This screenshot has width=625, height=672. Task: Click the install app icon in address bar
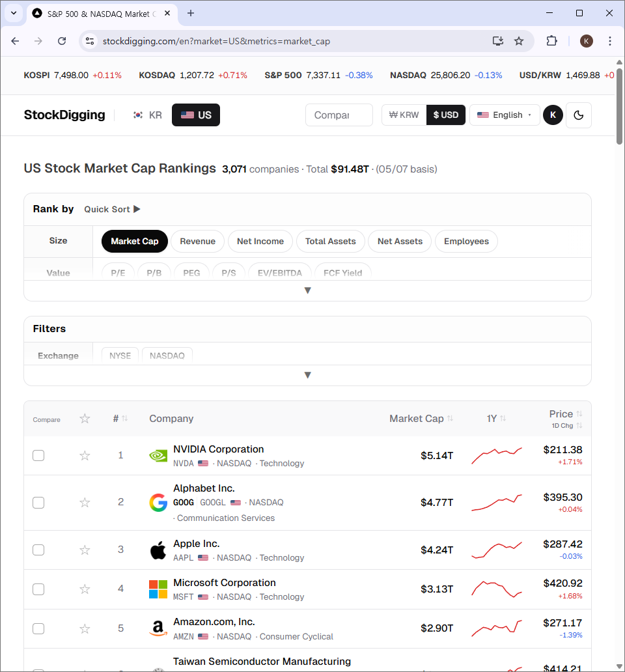coord(498,41)
